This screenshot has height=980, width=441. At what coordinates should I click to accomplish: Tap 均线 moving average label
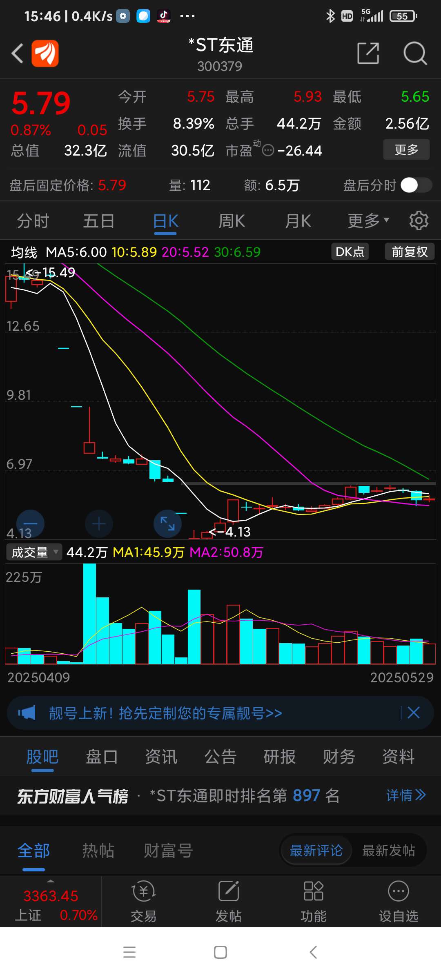24,252
